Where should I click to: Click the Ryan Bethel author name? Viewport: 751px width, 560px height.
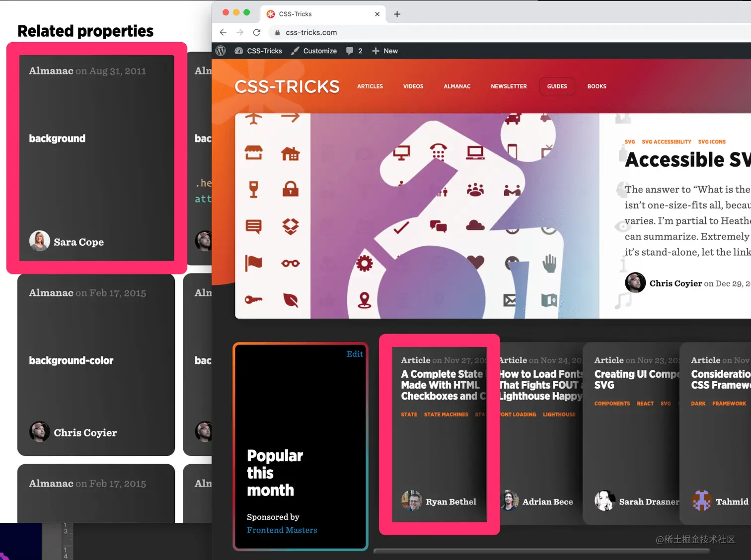click(x=451, y=502)
